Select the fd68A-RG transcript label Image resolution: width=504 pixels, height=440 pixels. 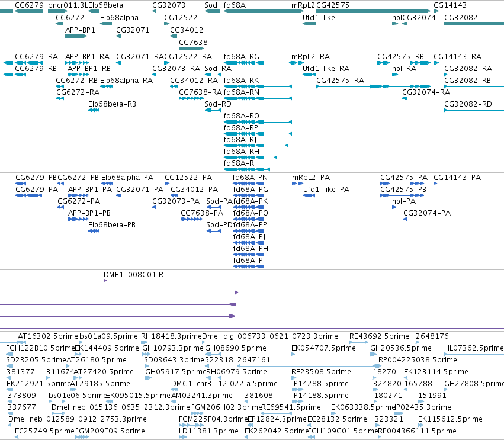click(x=242, y=57)
